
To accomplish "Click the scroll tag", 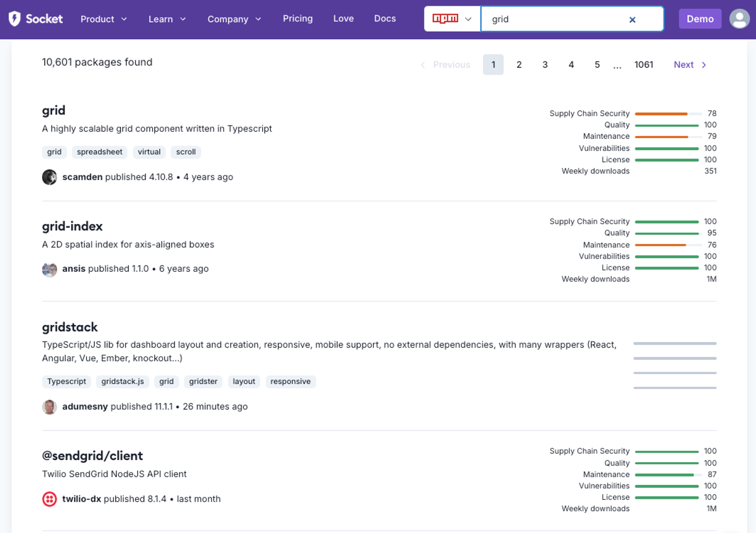I will click(186, 152).
